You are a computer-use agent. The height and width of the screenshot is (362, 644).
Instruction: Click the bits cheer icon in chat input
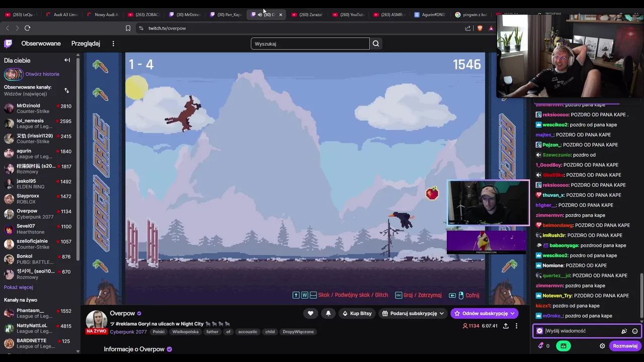[x=624, y=331]
